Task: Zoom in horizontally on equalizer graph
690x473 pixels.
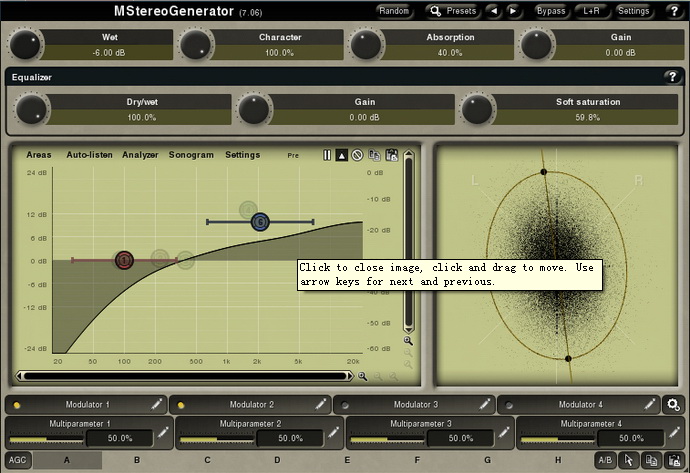Action: pos(363,376)
